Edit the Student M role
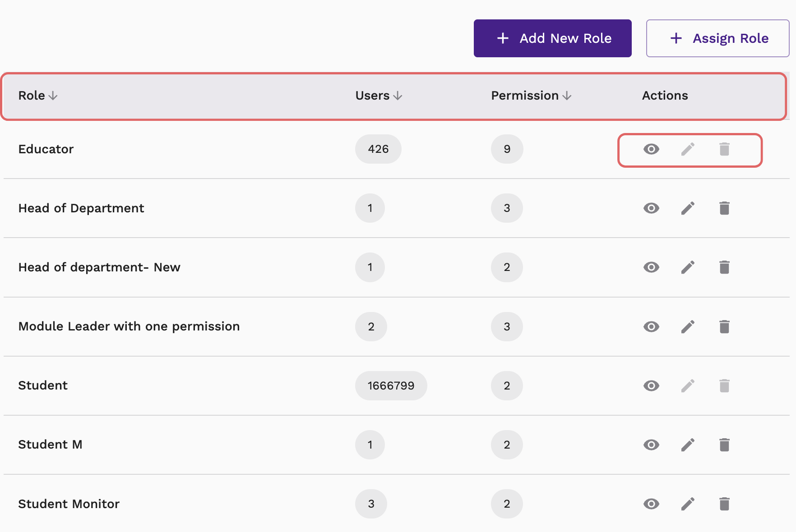 (x=688, y=445)
